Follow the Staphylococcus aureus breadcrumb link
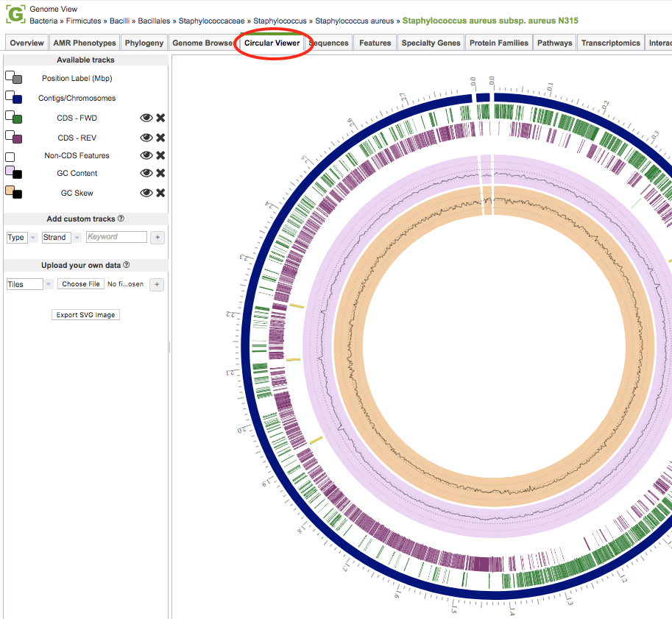This screenshot has height=619, width=672. click(355, 21)
